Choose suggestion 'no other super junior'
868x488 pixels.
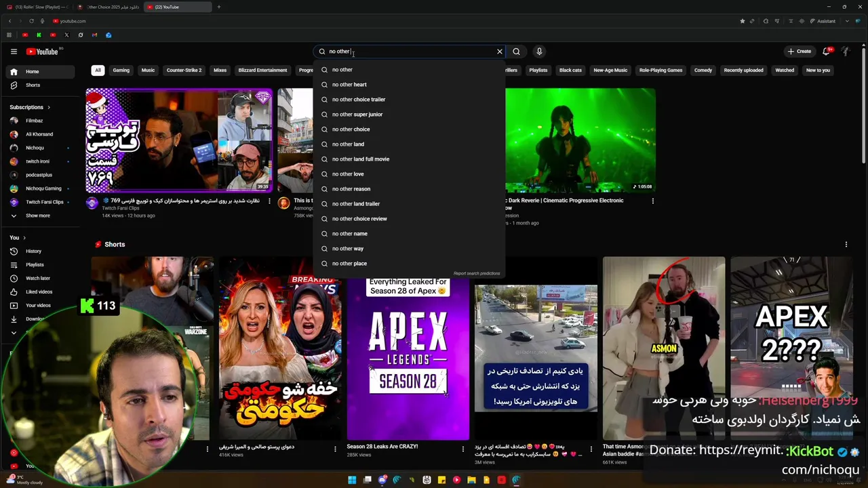click(409, 115)
